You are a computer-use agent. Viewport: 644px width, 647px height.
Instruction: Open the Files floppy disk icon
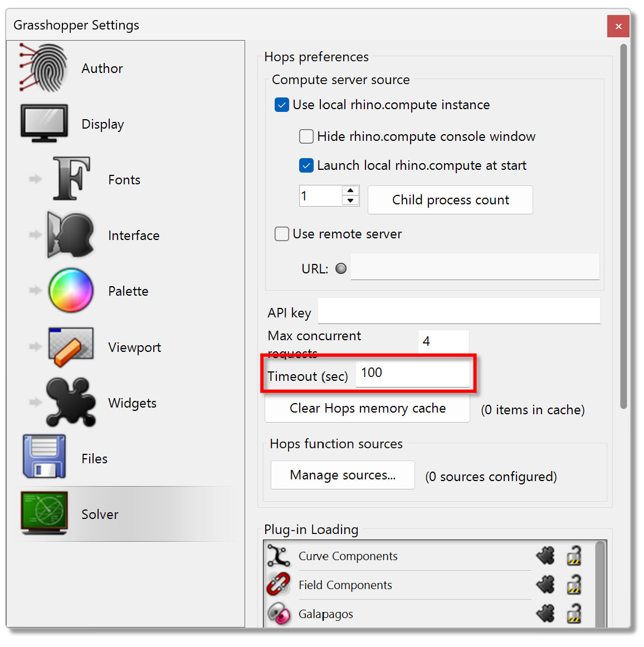(44, 457)
